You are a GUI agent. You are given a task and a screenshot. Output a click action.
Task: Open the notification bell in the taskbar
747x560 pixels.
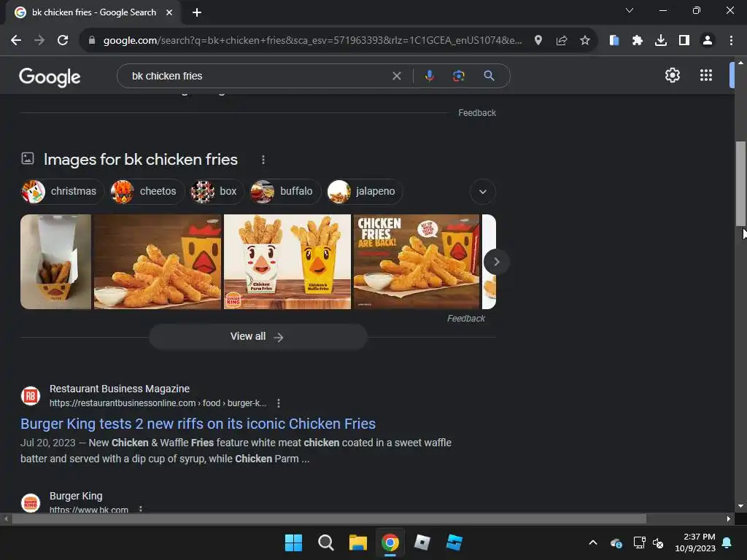pos(727,542)
